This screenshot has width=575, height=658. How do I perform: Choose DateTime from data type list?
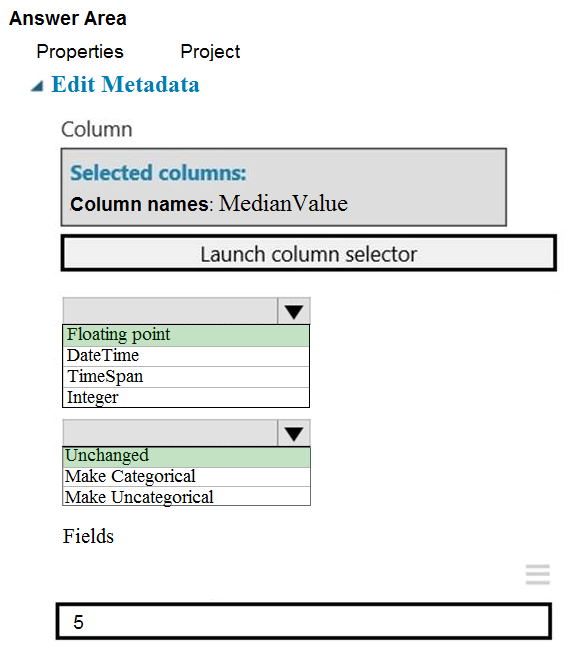186,356
